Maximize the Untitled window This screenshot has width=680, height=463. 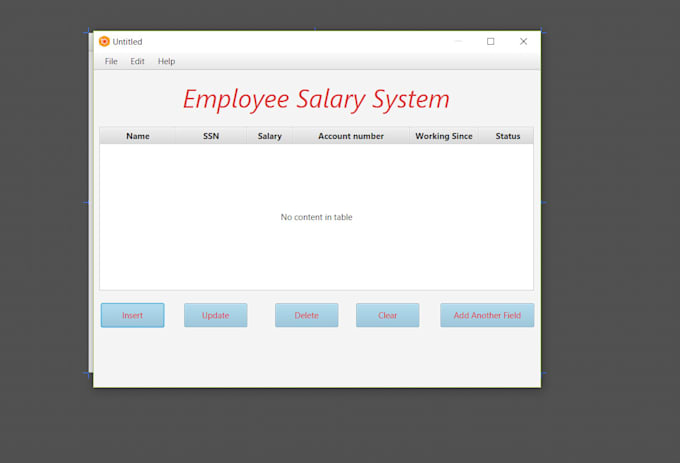[490, 41]
